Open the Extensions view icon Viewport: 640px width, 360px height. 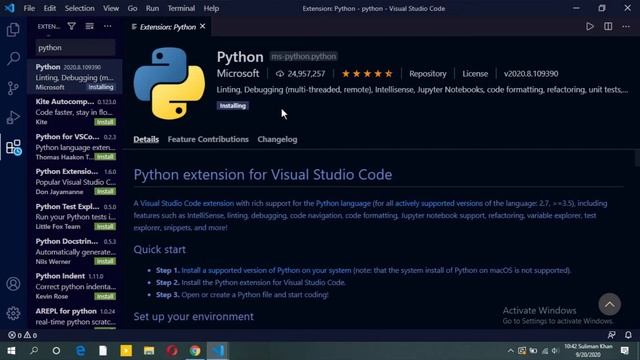(x=13, y=147)
